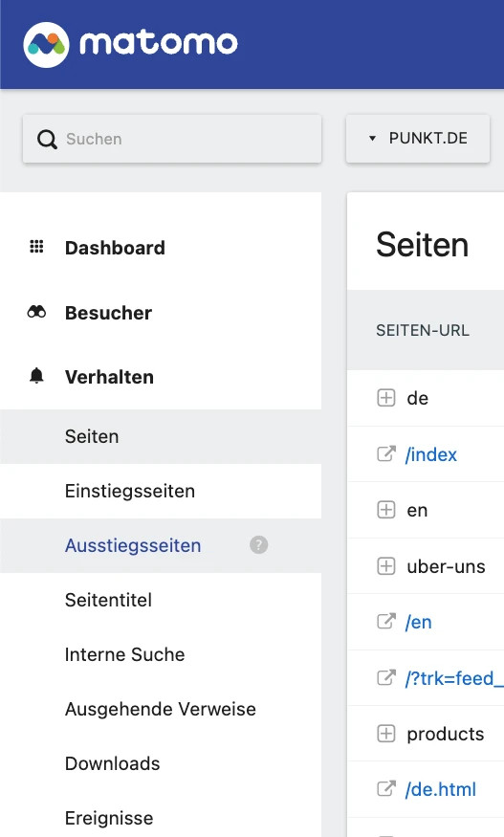Open the PUNKT.DE site selector dropdown

[x=418, y=139]
